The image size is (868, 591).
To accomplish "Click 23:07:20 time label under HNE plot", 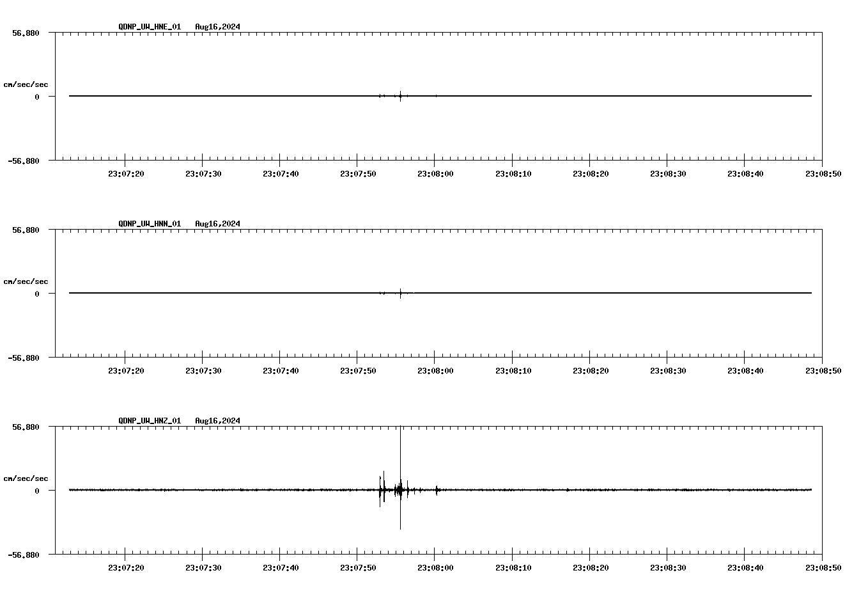I will point(125,173).
